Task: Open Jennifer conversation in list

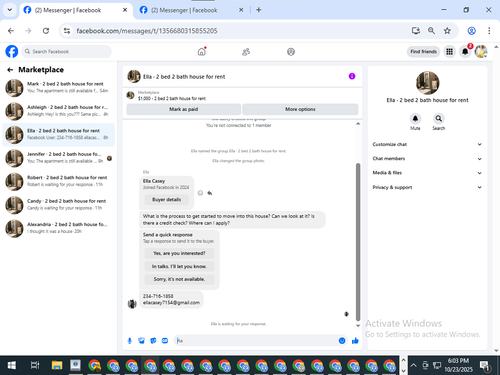Action: (58, 158)
